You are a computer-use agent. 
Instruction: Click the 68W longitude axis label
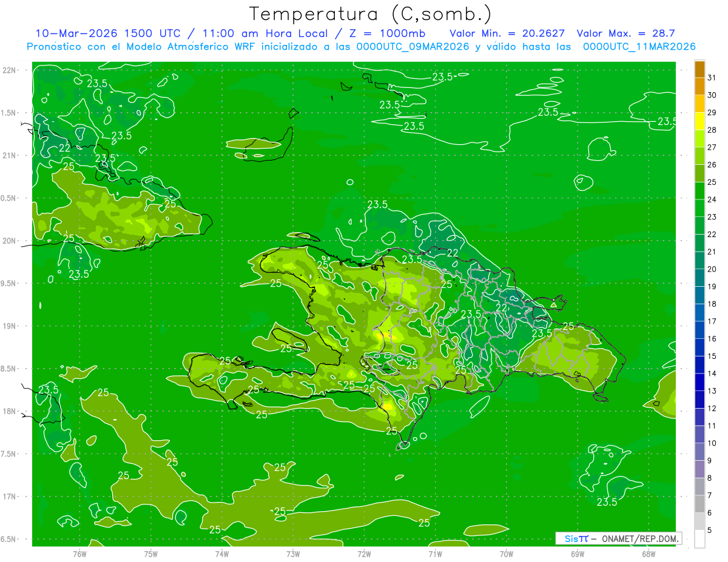click(x=649, y=554)
